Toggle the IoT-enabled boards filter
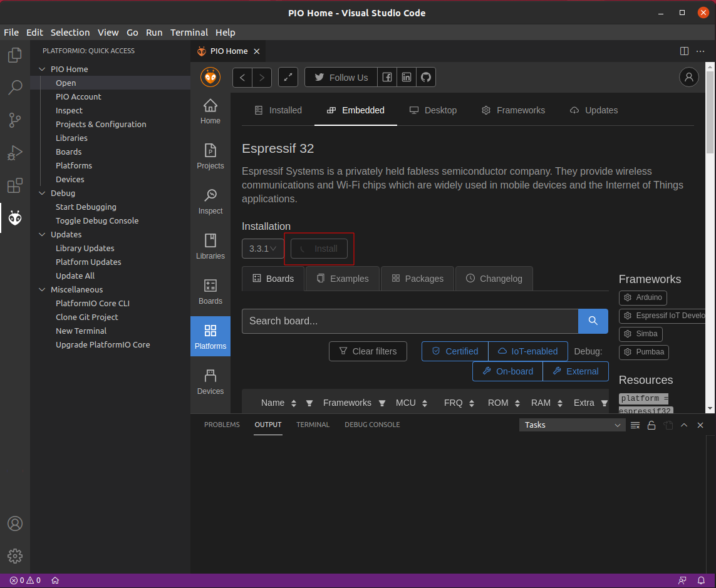This screenshot has height=588, width=716. point(528,351)
